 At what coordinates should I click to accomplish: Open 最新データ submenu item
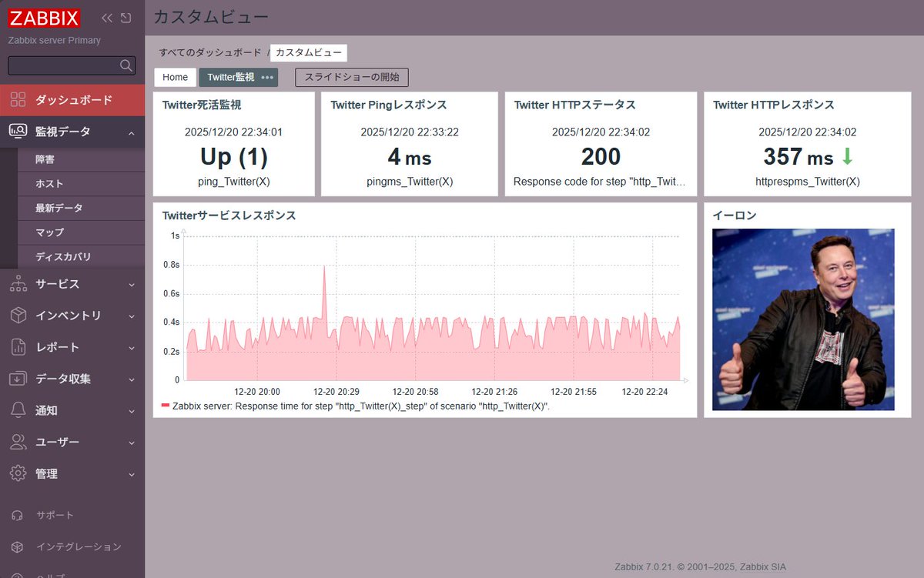[x=81, y=208]
